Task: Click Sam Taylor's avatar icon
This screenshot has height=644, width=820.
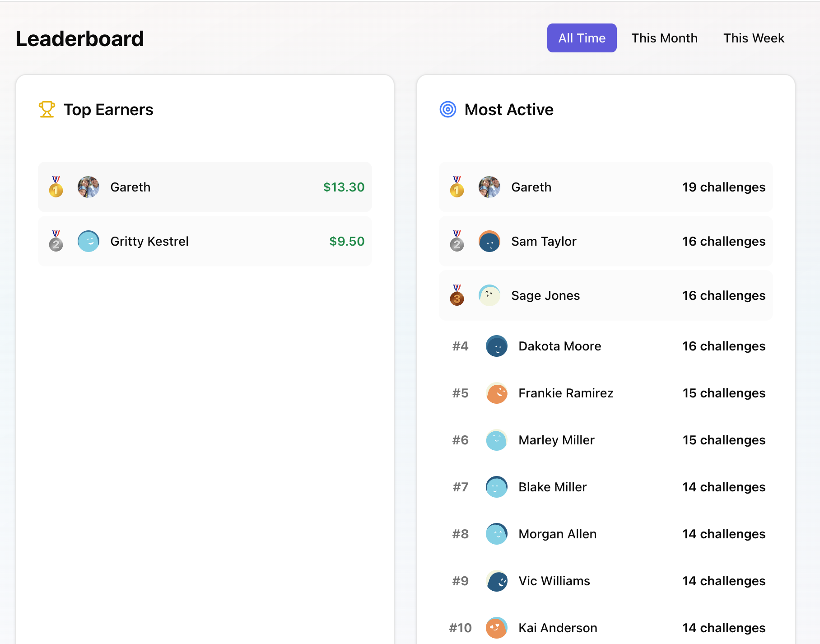Action: [489, 241]
